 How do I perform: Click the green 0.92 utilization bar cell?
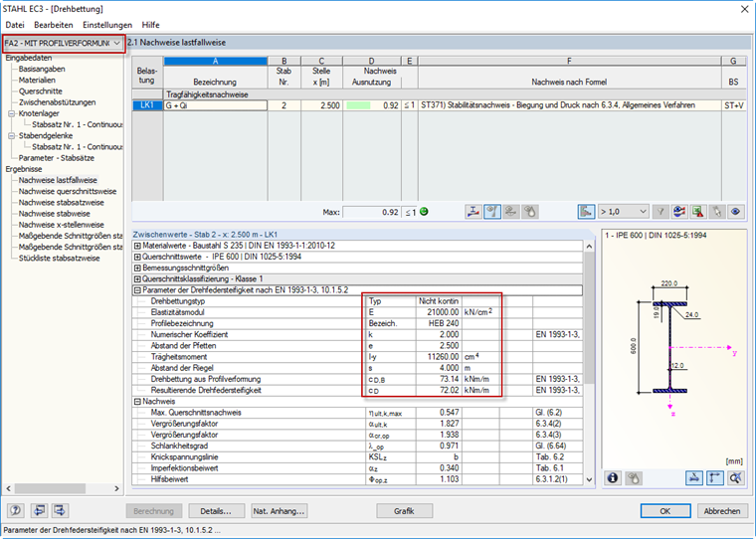coord(371,105)
